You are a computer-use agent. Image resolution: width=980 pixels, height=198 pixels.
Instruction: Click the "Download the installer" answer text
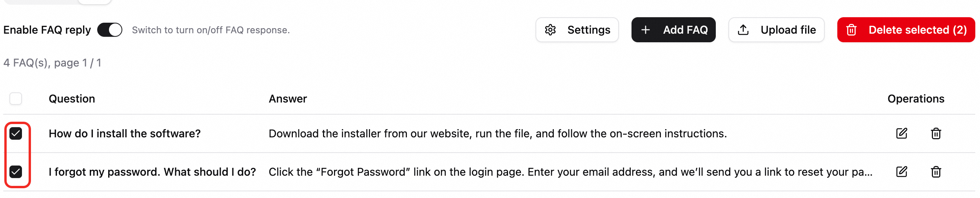tap(497, 133)
